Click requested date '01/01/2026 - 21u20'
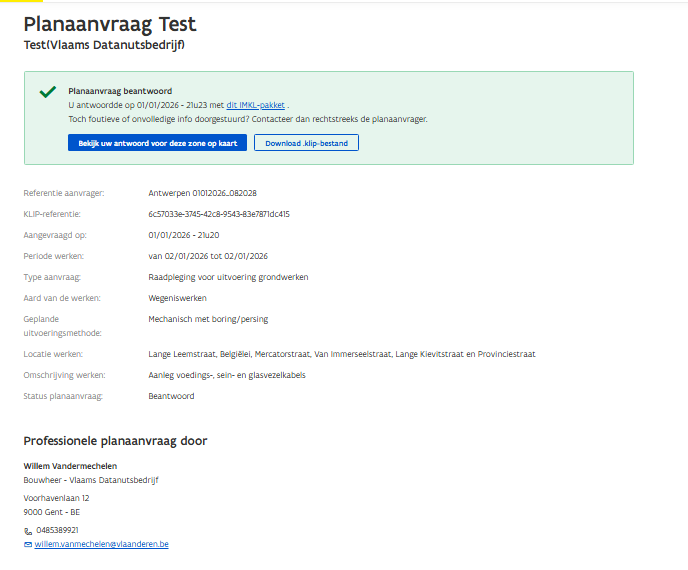Viewport: 688px width, 570px height. [x=184, y=235]
